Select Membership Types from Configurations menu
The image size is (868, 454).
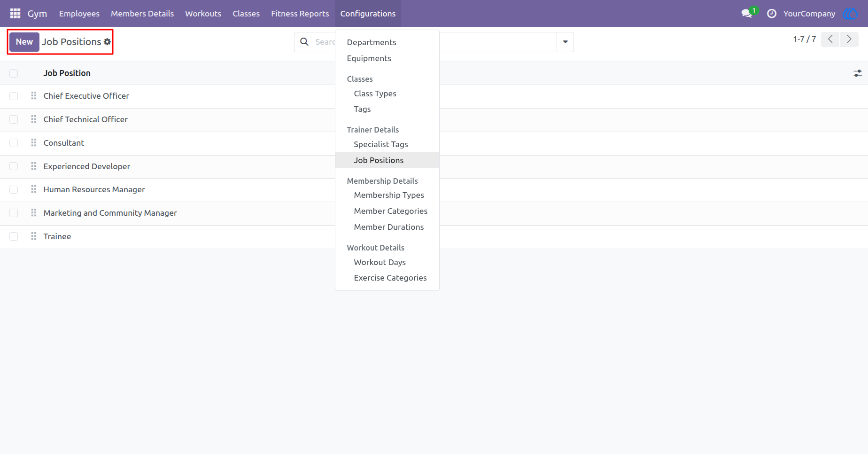(x=389, y=195)
